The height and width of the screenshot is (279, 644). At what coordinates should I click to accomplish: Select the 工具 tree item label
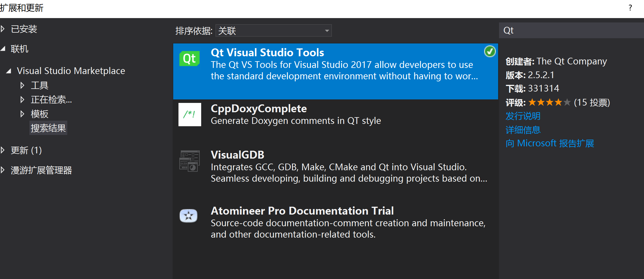(x=40, y=85)
